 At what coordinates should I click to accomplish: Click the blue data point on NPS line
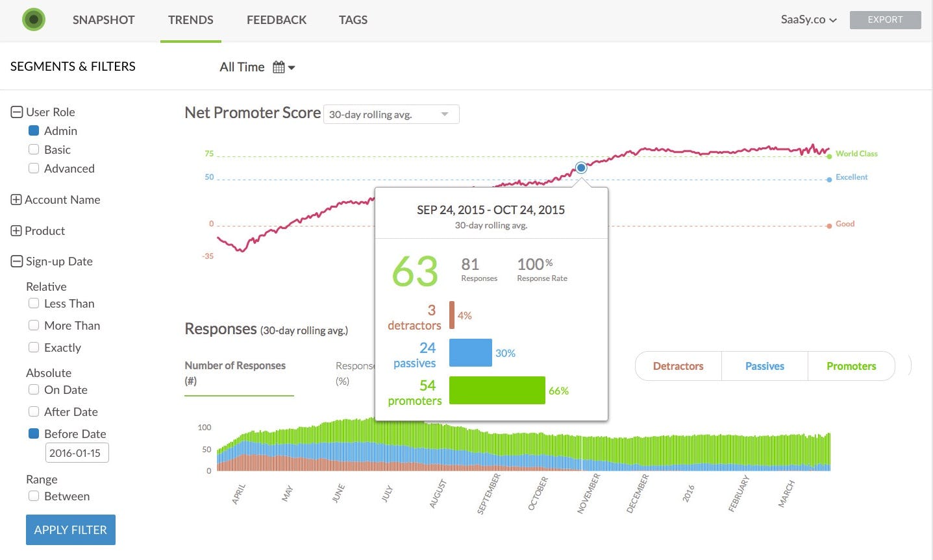tap(581, 167)
